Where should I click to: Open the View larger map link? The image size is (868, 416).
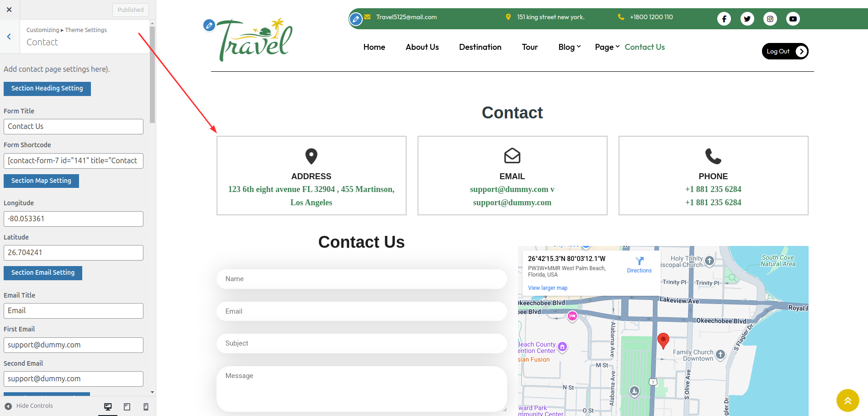(547, 288)
